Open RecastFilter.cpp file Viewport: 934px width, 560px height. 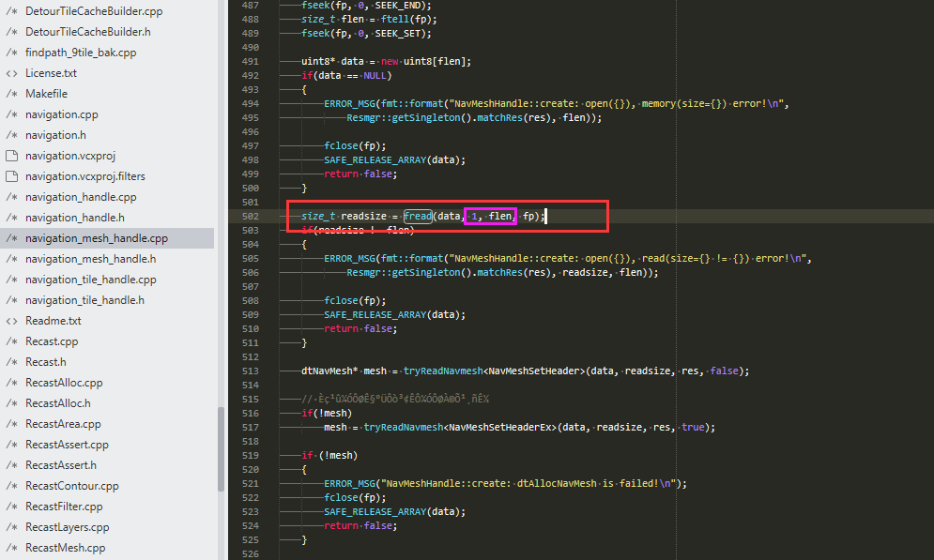pyautogui.click(x=64, y=507)
